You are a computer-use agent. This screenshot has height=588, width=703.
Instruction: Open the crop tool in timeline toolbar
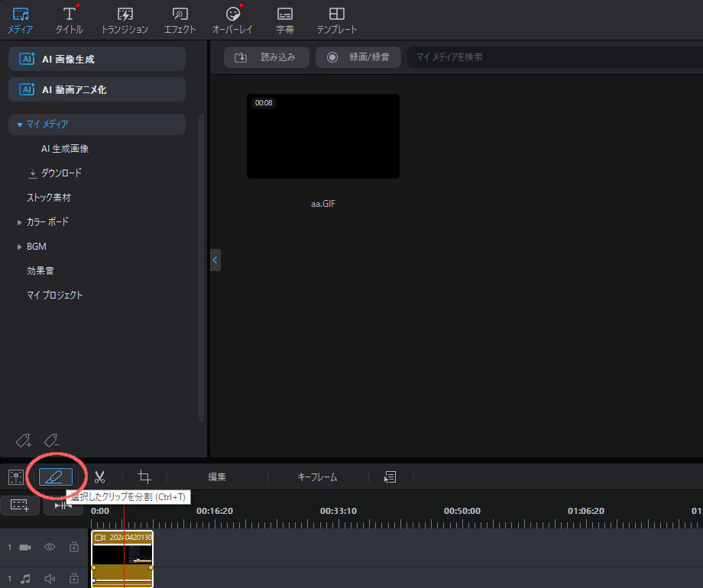(x=144, y=477)
